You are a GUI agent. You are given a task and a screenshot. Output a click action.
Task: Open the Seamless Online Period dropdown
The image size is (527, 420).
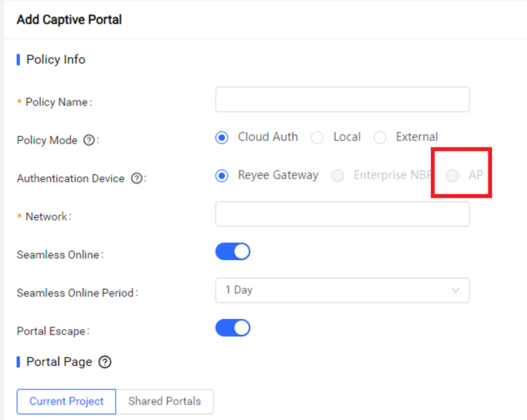(x=342, y=290)
